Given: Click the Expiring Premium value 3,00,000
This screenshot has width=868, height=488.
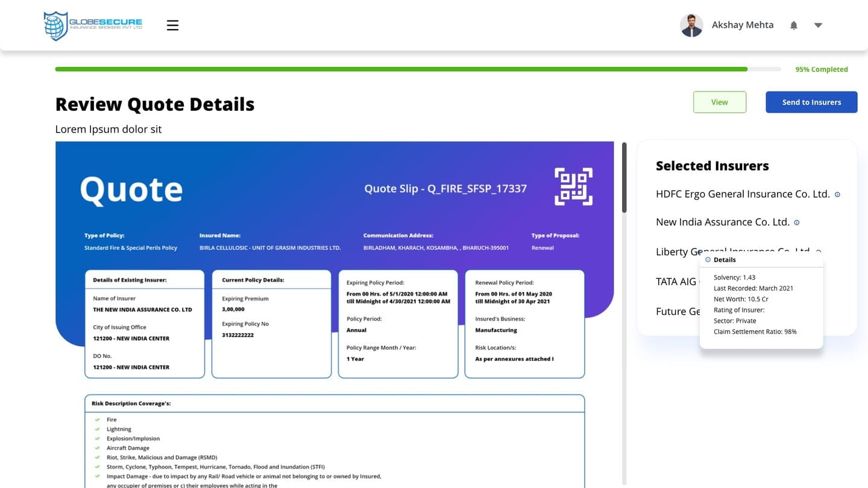Looking at the screenshot, I should click(233, 309).
